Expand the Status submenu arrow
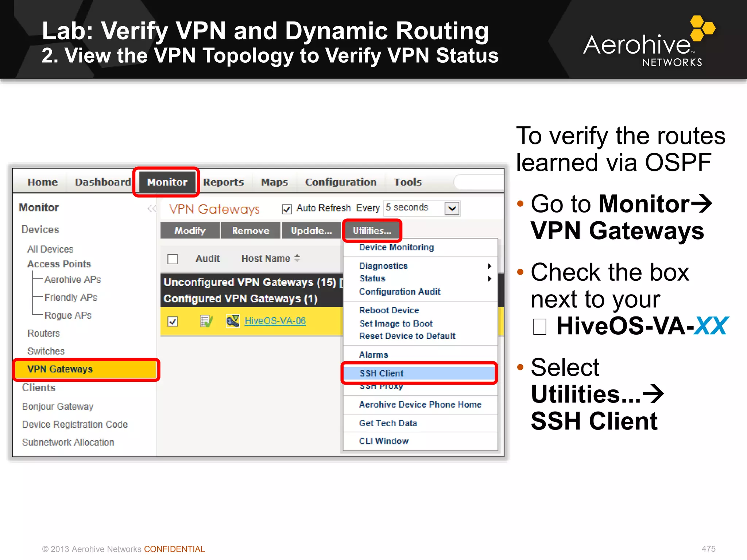 click(x=490, y=279)
